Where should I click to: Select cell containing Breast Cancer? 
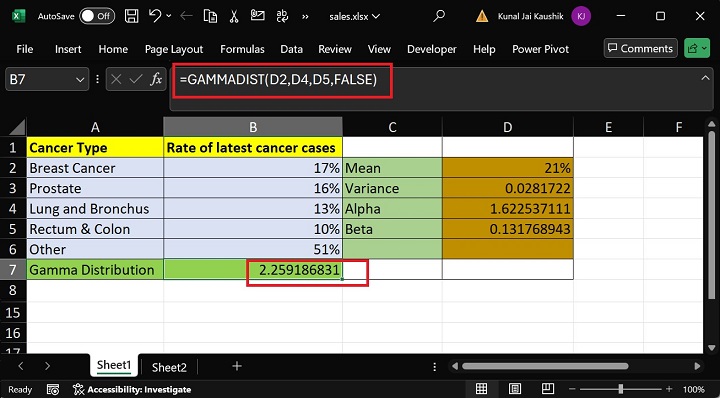pos(95,168)
